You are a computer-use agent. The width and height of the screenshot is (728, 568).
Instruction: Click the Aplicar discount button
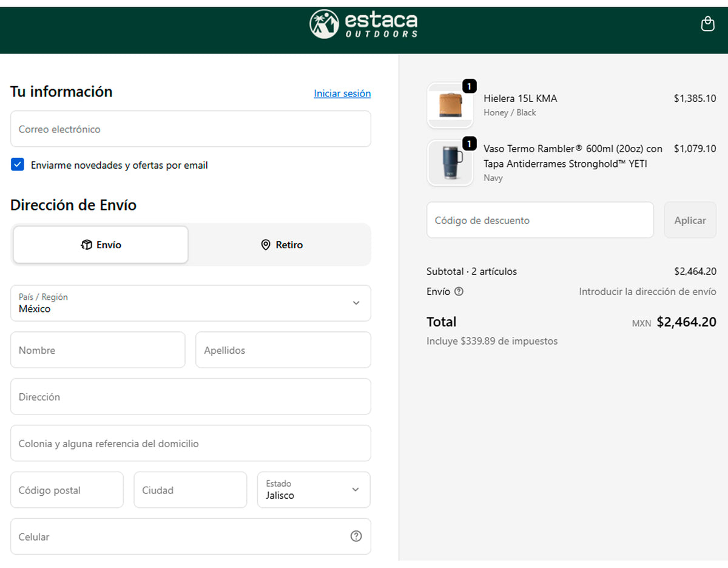[690, 220]
